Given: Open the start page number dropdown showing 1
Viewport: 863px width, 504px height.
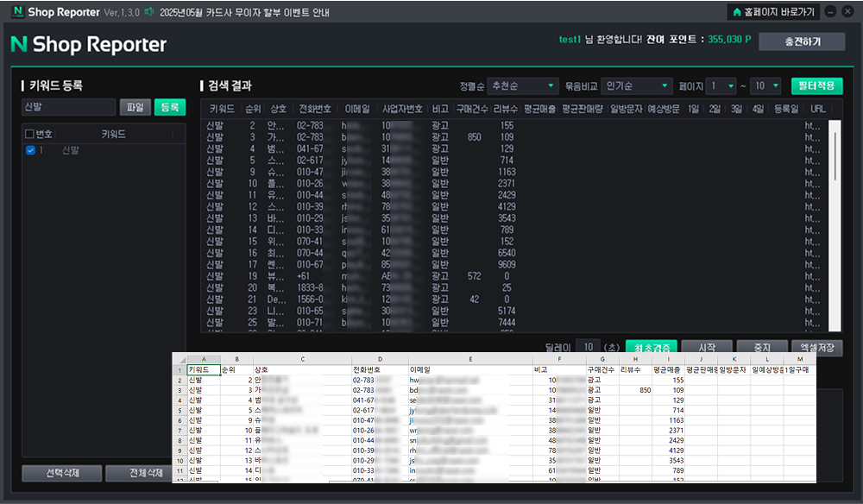Looking at the screenshot, I should 721,86.
